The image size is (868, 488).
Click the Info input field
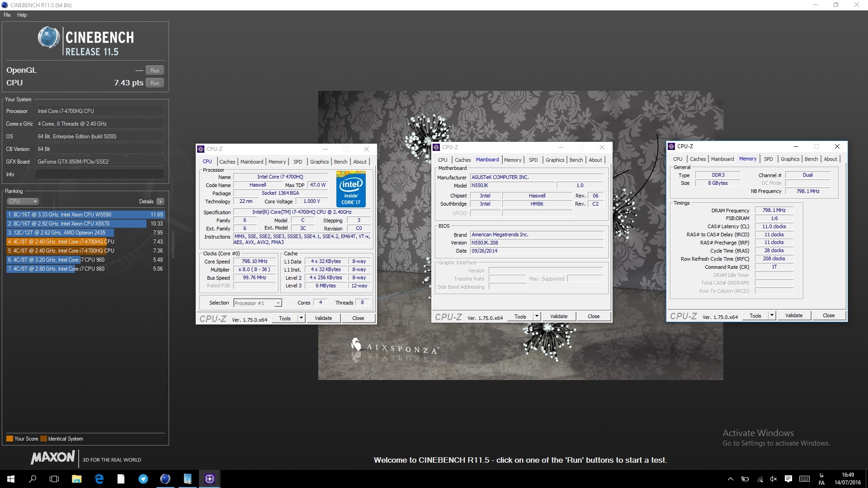coord(99,174)
